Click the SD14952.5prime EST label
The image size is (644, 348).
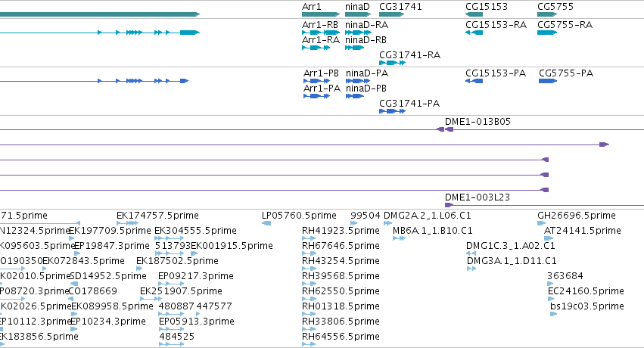pos(108,276)
